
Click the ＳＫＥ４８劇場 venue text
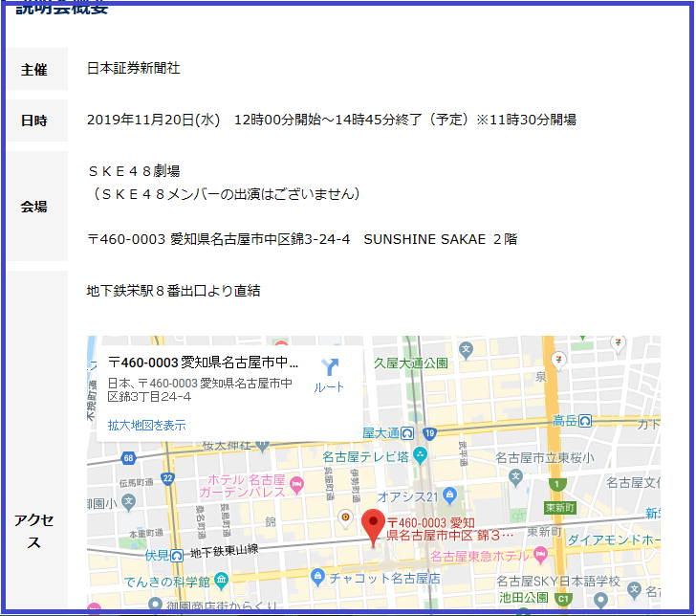[x=135, y=171]
